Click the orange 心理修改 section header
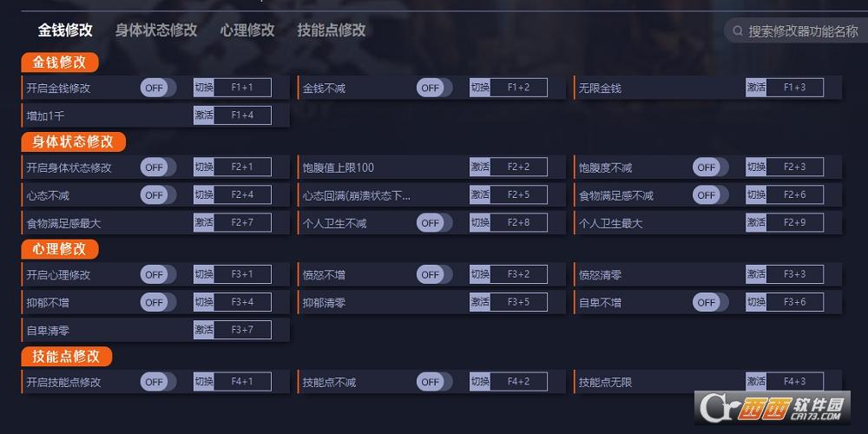Viewport: 868px width, 434px height. [60, 249]
